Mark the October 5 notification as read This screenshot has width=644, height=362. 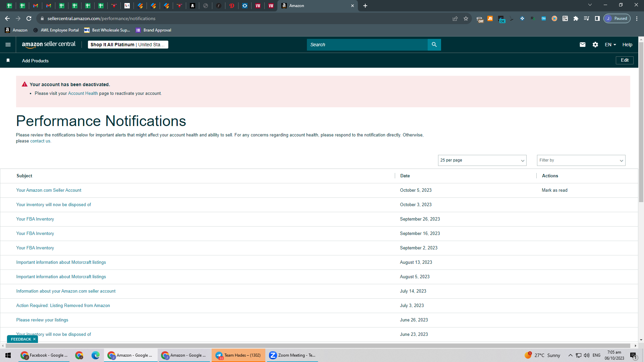(x=554, y=190)
